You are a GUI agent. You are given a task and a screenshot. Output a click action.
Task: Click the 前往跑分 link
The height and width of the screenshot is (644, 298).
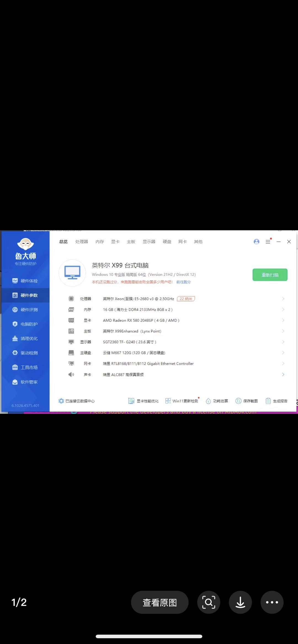[183, 282]
